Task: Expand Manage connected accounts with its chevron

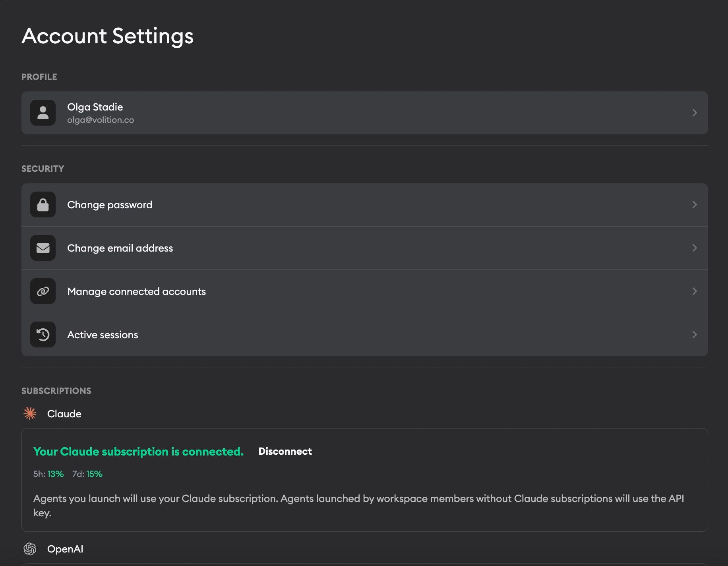Action: [x=695, y=291]
